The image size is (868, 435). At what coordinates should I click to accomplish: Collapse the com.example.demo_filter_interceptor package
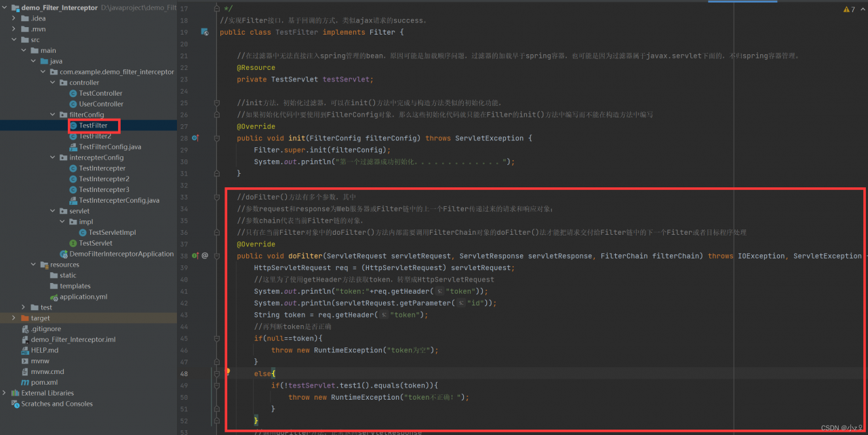pyautogui.click(x=43, y=72)
